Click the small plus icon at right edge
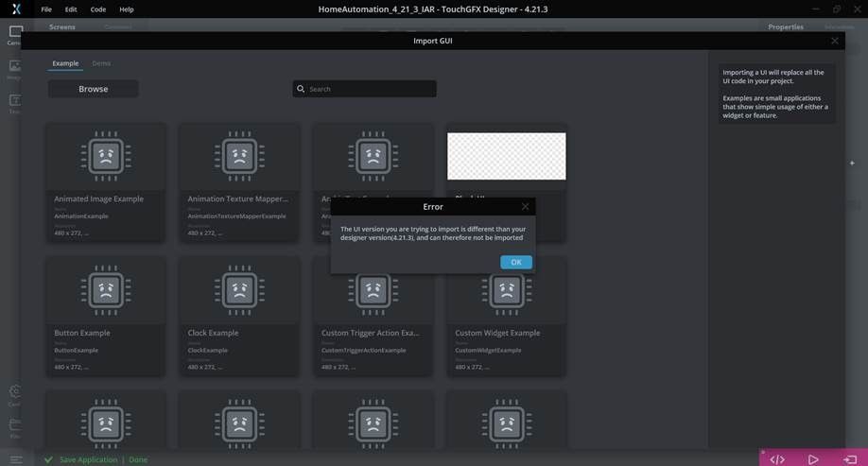Viewport: 868px width, 466px height. coord(852,163)
